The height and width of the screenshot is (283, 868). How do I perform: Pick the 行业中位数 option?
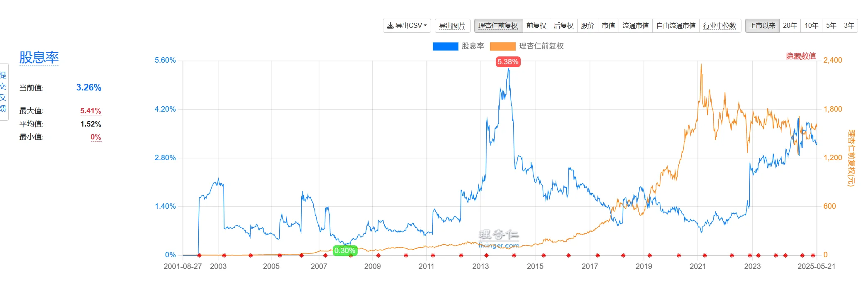(x=720, y=26)
